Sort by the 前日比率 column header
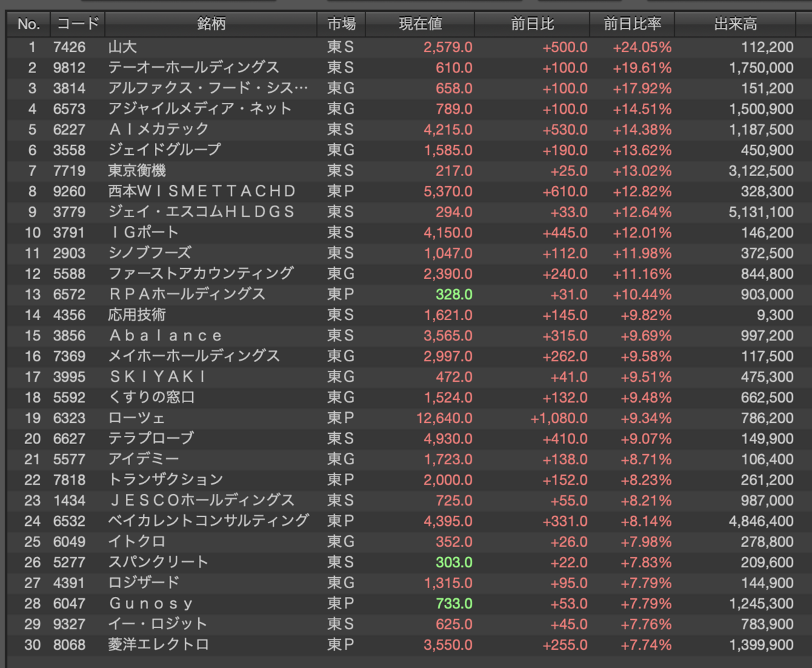This screenshot has height=668, width=812. [x=632, y=25]
